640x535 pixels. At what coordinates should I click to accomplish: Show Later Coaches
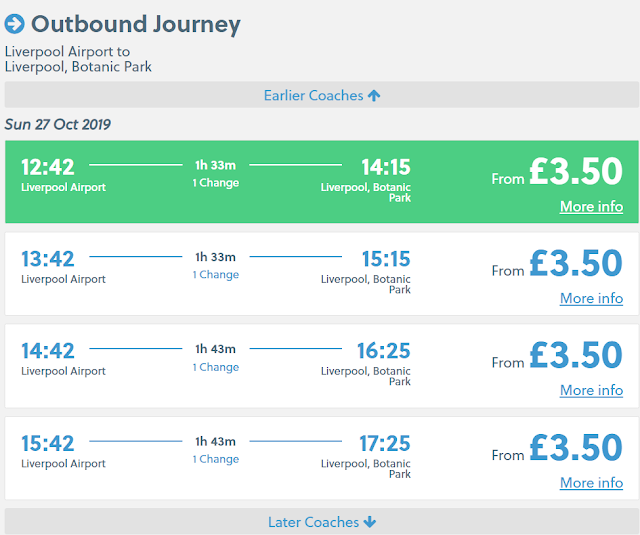coord(313,522)
